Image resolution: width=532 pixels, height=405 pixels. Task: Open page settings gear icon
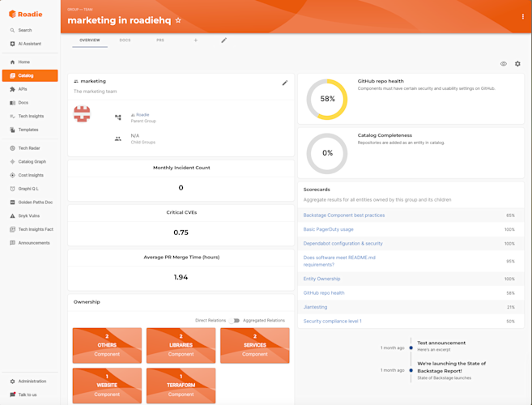pyautogui.click(x=517, y=64)
